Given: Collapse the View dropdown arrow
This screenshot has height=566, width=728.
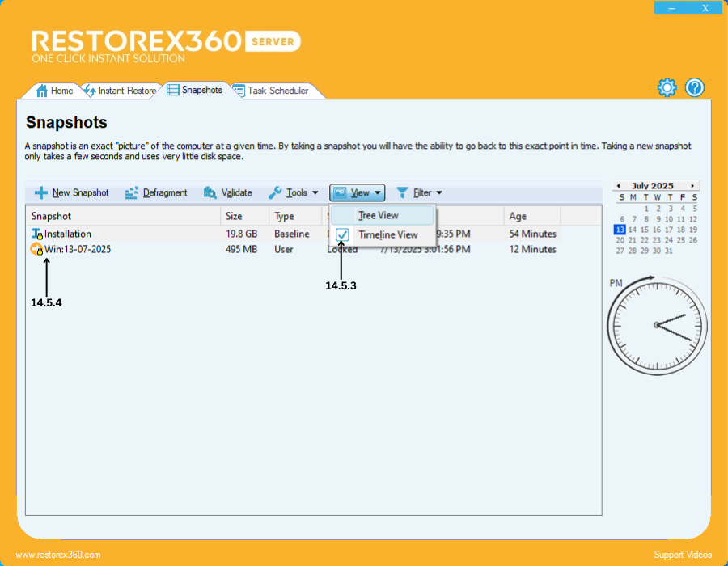Looking at the screenshot, I should click(x=378, y=192).
